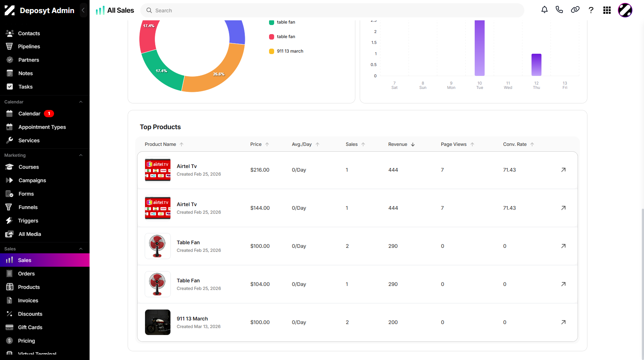Open the apps grid icon
Image resolution: width=644 pixels, height=360 pixels.
(x=607, y=10)
